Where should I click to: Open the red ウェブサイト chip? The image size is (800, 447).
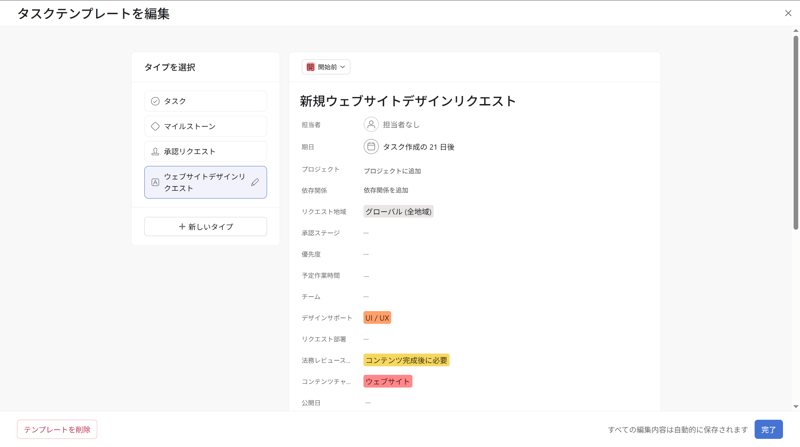click(x=388, y=381)
